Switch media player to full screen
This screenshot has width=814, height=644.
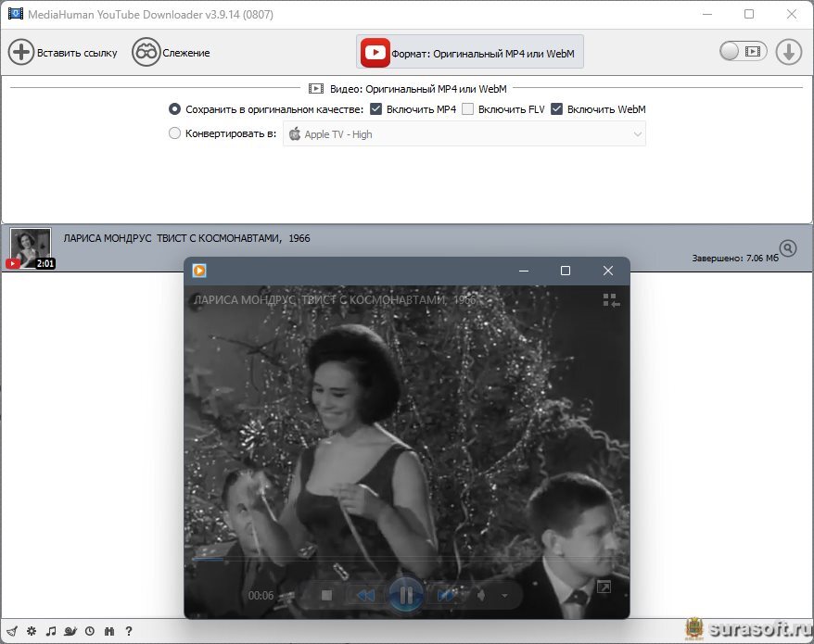click(x=604, y=587)
